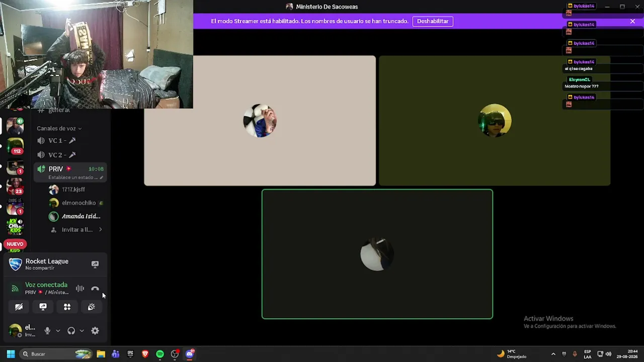Image resolution: width=644 pixels, height=362 pixels.
Task: Open output device options dropdown arrow
Action: point(82,331)
